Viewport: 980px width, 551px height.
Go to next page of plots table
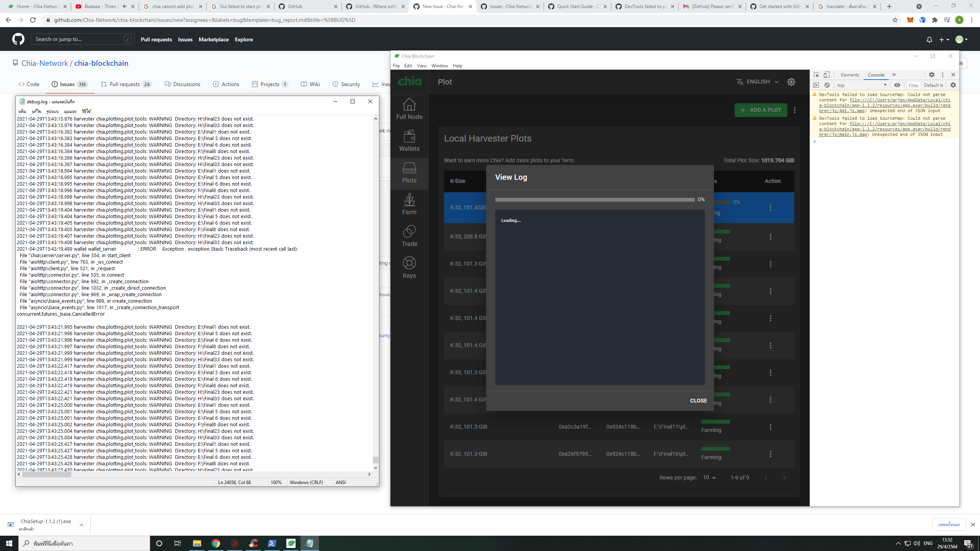pyautogui.click(x=784, y=478)
